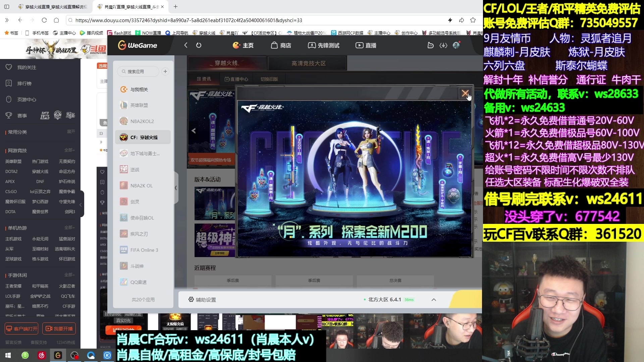
Task: Click the WeGame refresh icon
Action: pyautogui.click(x=199, y=45)
